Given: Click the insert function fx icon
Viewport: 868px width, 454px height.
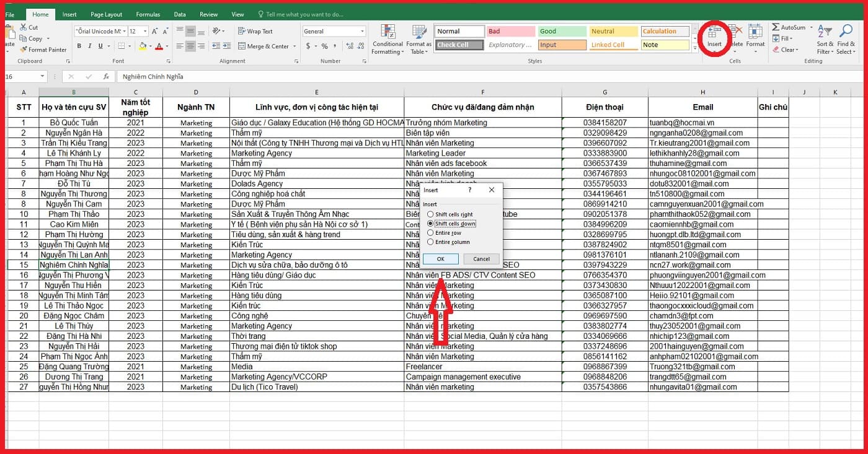Looking at the screenshot, I should click(106, 76).
